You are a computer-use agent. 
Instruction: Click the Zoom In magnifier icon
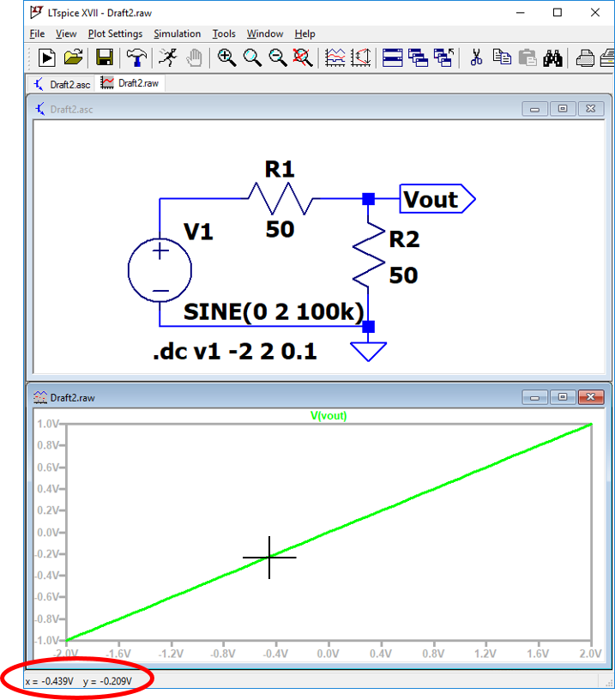226,57
